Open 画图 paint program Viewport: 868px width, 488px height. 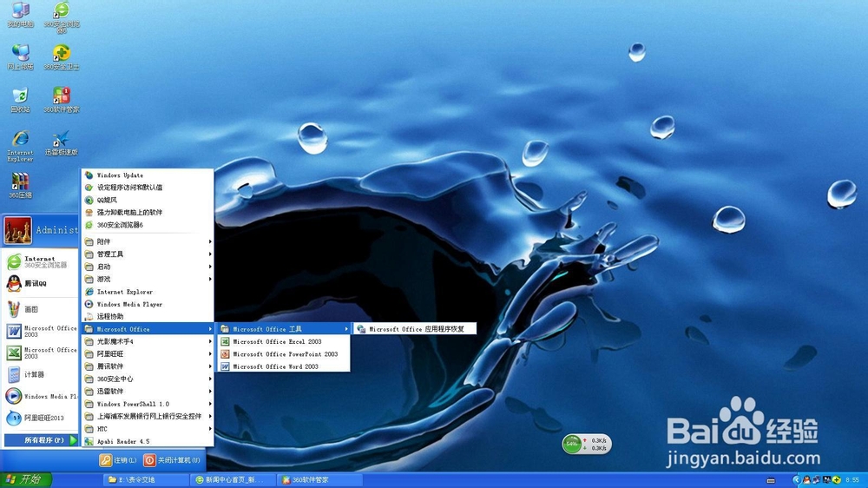(40, 309)
